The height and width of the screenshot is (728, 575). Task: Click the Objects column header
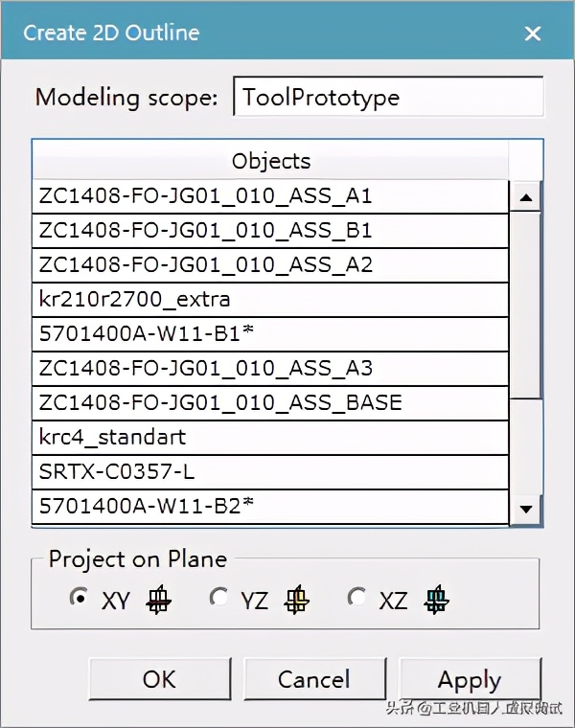(x=270, y=160)
